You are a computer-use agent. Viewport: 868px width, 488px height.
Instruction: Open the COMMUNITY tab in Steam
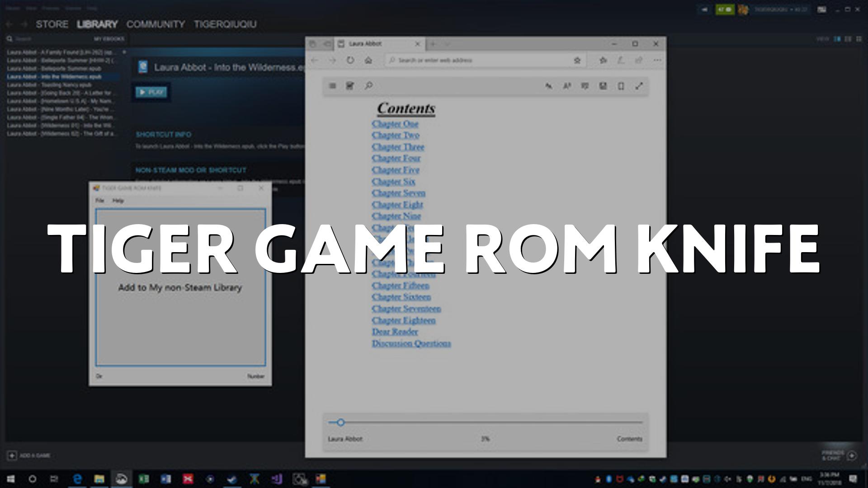point(156,24)
